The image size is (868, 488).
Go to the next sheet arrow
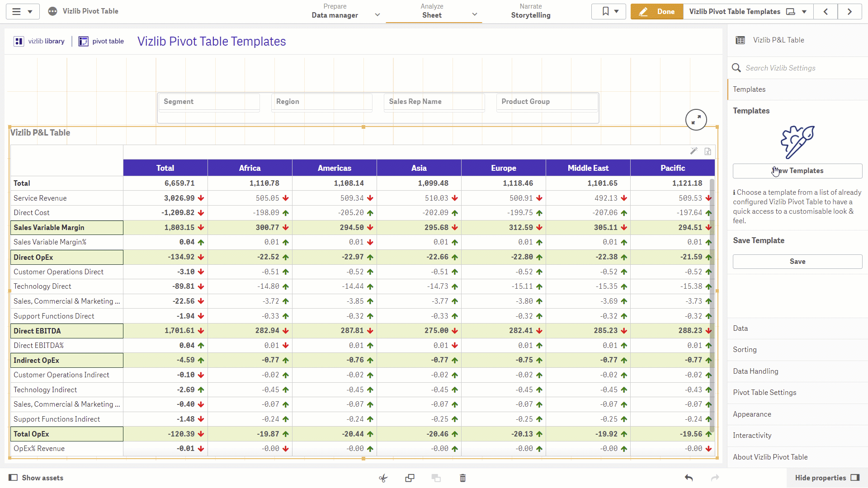pyautogui.click(x=849, y=12)
